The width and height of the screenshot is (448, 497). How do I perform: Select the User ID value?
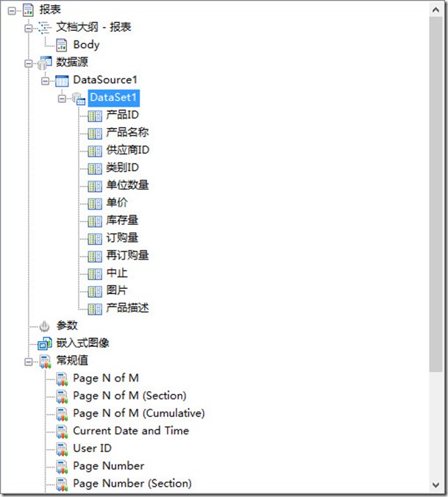coord(92,448)
